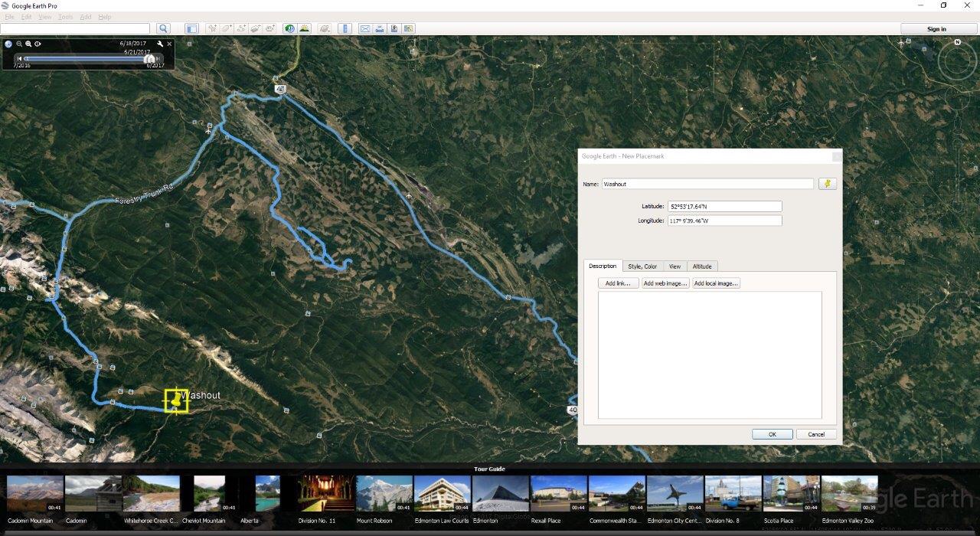980x536 pixels.
Task: Click the Add link... button
Action: tap(618, 283)
